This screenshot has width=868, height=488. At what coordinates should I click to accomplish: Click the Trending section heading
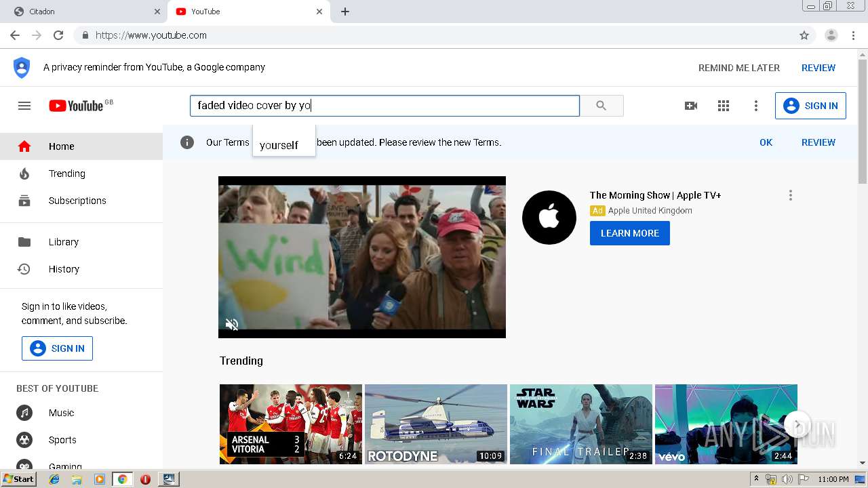pos(241,361)
